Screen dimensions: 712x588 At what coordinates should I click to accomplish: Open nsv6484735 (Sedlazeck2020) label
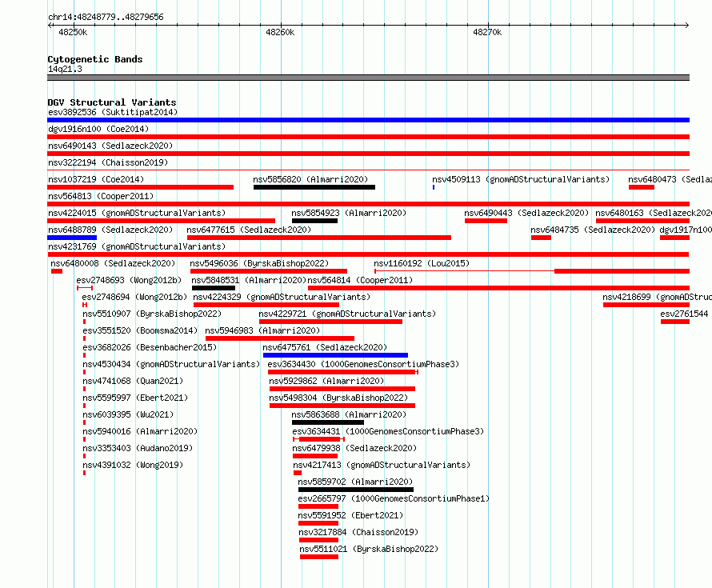coord(593,230)
